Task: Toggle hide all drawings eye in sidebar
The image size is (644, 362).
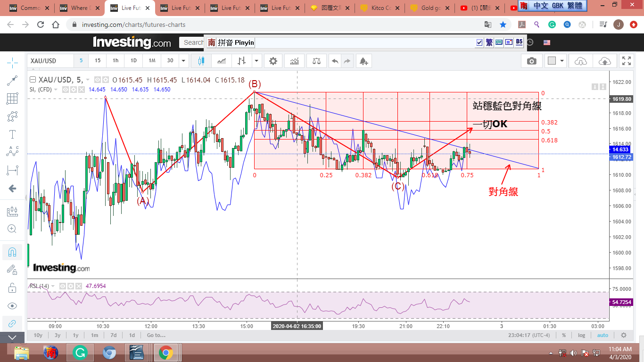Action: pos(12,305)
